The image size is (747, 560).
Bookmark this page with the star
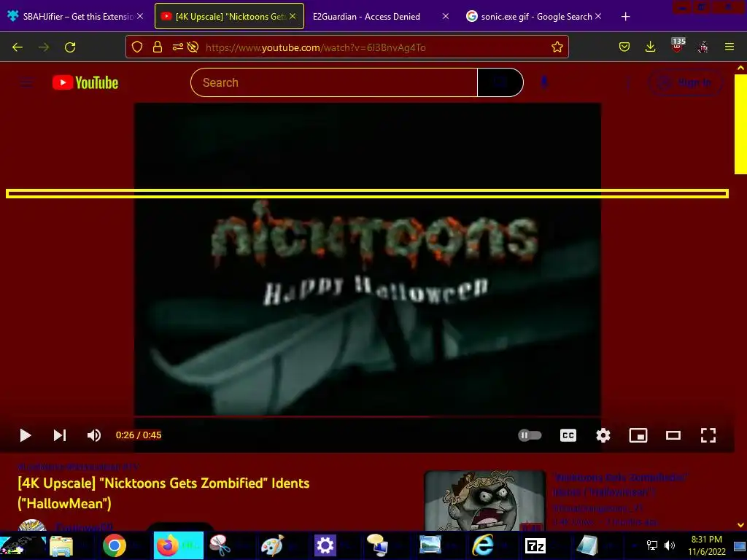(557, 47)
